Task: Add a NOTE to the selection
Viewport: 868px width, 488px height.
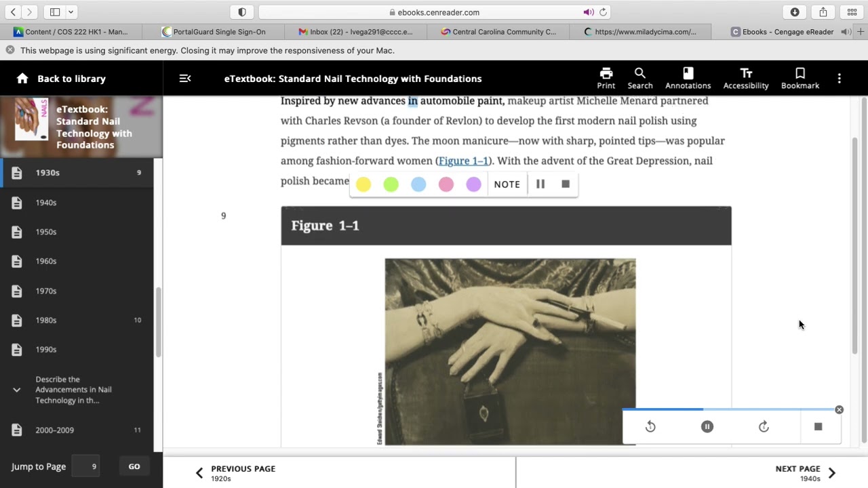Action: pyautogui.click(x=507, y=184)
